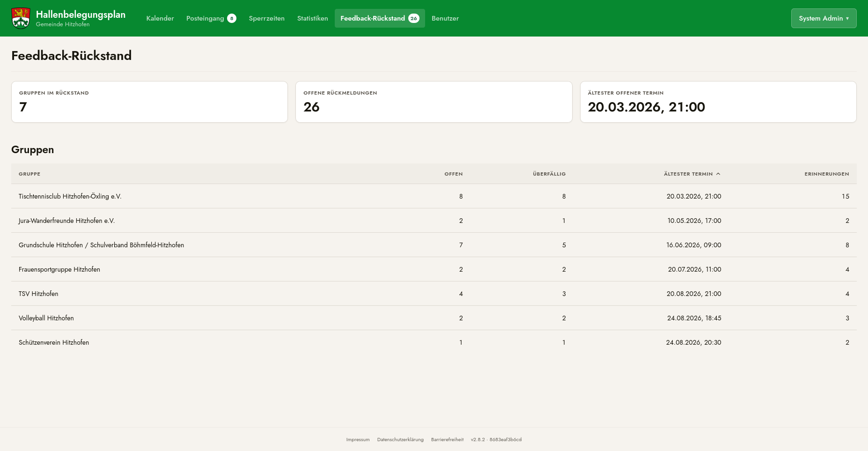Click the Feedback-Rückstand page heading
Viewport: 868px width, 451px height.
(x=72, y=55)
